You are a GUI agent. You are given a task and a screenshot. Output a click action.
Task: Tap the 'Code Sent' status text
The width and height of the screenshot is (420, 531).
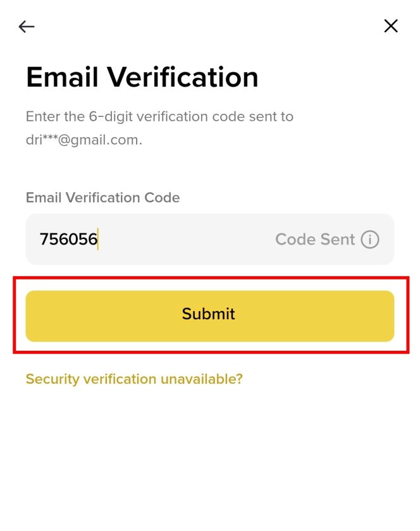coord(315,240)
